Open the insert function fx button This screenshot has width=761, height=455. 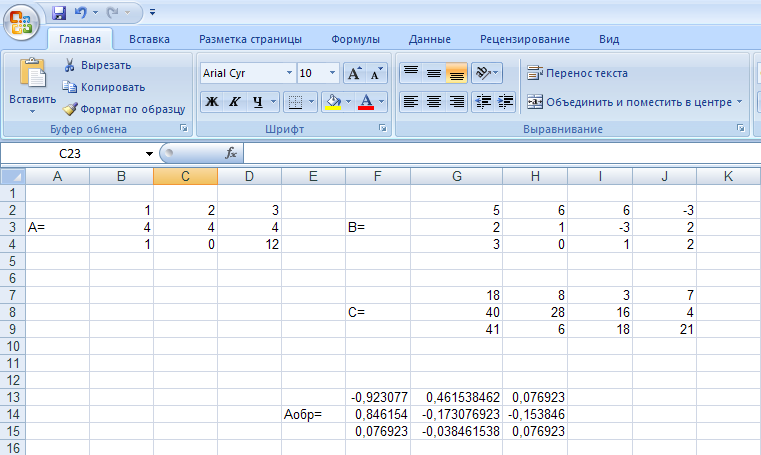pyautogui.click(x=231, y=154)
